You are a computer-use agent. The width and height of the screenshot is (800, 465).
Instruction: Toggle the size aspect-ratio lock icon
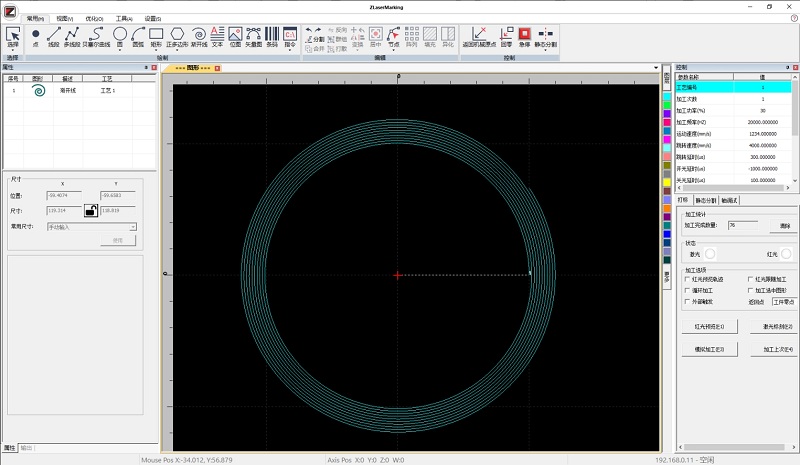[x=89, y=211]
